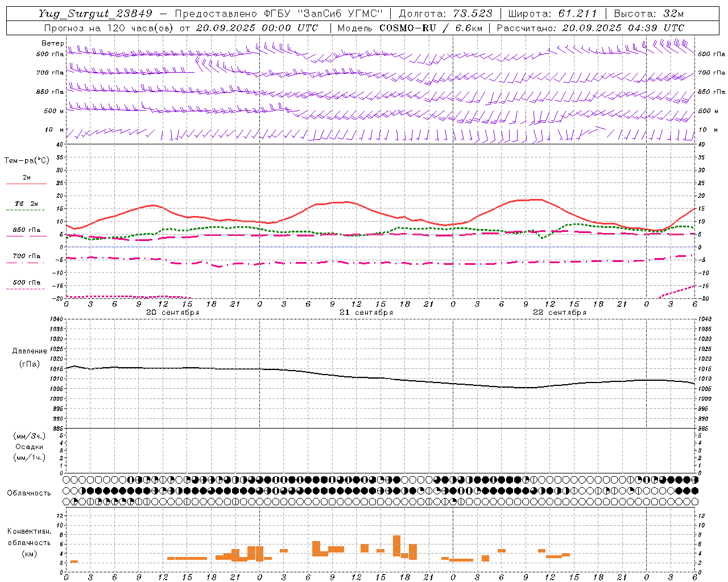Click the 21 сентября date label

(x=366, y=313)
